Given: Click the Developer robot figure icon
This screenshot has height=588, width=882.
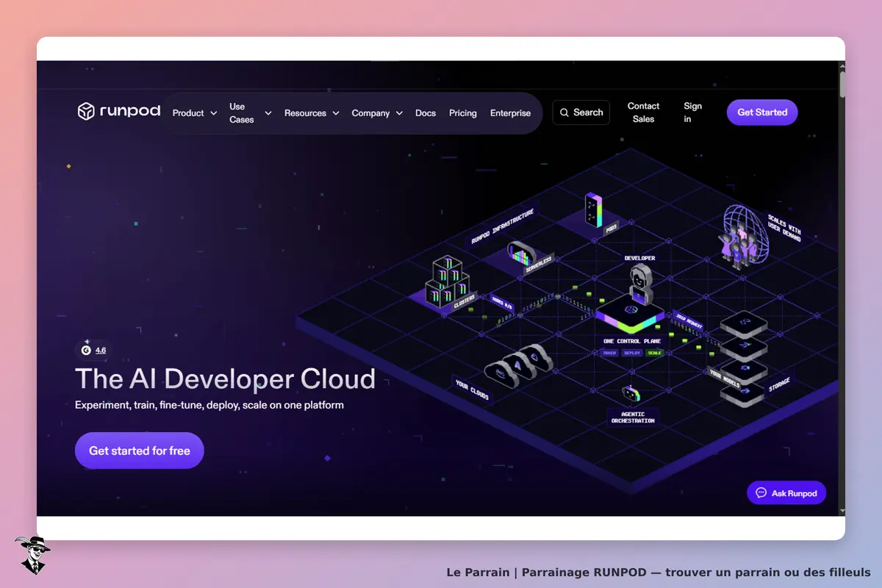Looking at the screenshot, I should click(x=640, y=284).
